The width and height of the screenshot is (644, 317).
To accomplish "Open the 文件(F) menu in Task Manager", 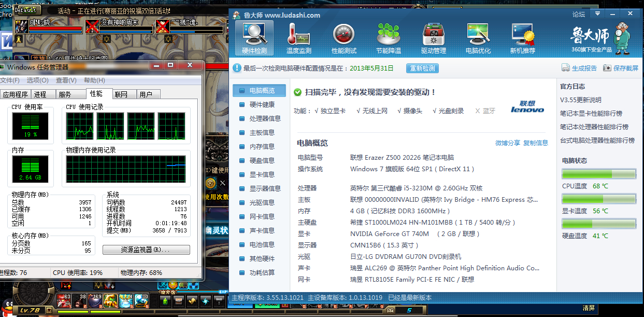I will (x=10, y=80).
